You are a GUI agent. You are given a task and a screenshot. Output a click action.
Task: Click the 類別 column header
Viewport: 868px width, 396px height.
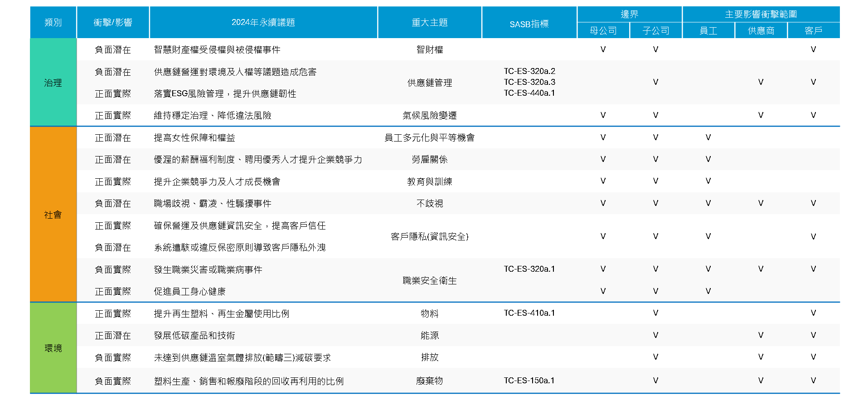coord(53,22)
